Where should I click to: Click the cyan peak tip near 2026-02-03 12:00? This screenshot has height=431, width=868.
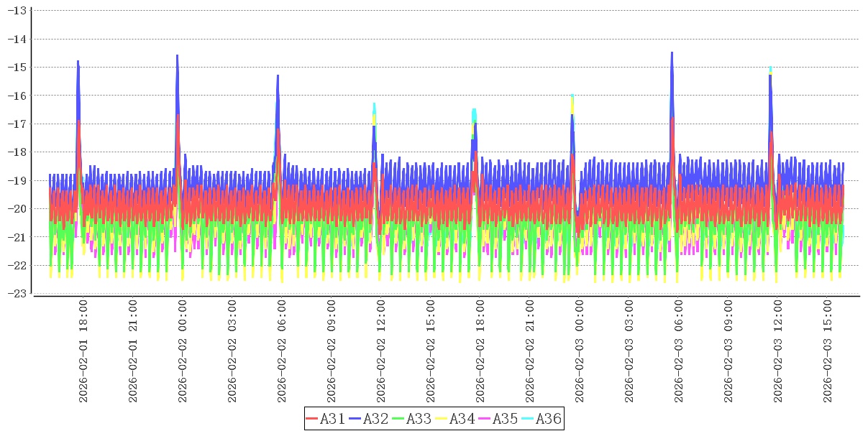pos(770,68)
